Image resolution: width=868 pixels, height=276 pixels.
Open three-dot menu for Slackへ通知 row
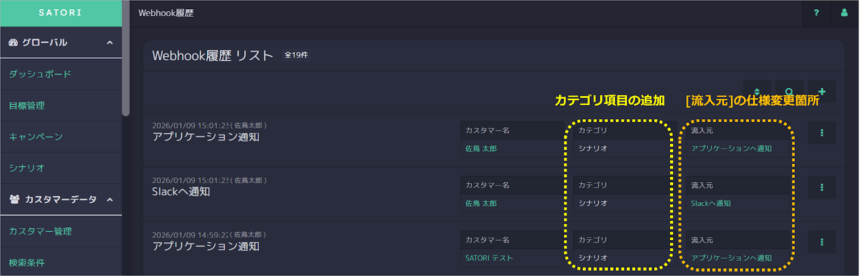pyautogui.click(x=822, y=188)
